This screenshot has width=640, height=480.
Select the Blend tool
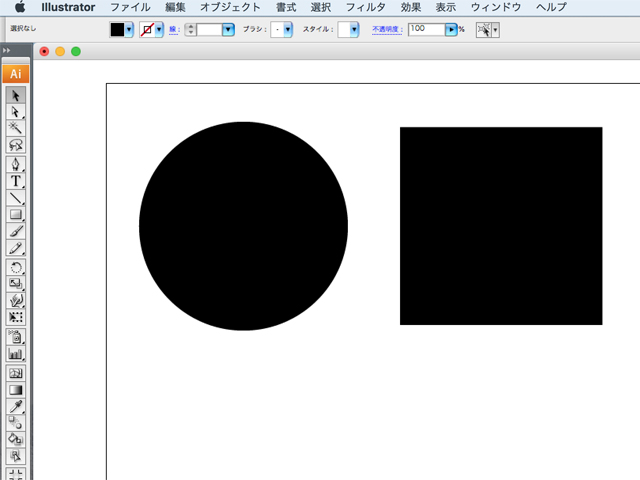pos(16,423)
